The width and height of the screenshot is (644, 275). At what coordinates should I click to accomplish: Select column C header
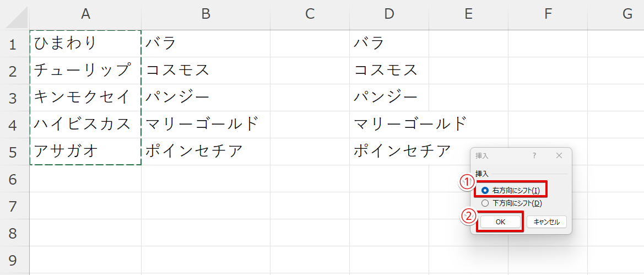pos(310,15)
